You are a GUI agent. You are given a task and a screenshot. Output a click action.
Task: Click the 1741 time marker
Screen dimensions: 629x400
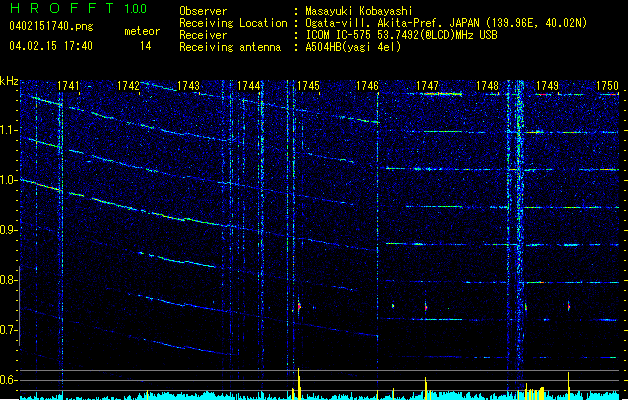click(68, 86)
